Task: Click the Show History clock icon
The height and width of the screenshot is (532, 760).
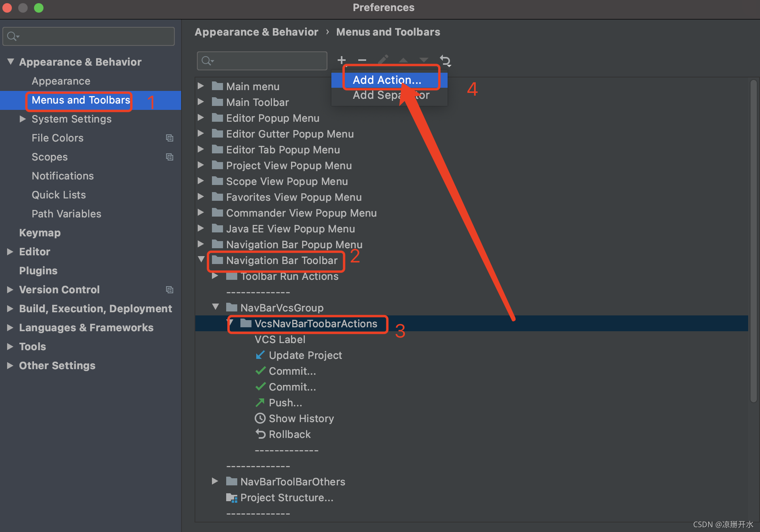Action: [x=260, y=418]
